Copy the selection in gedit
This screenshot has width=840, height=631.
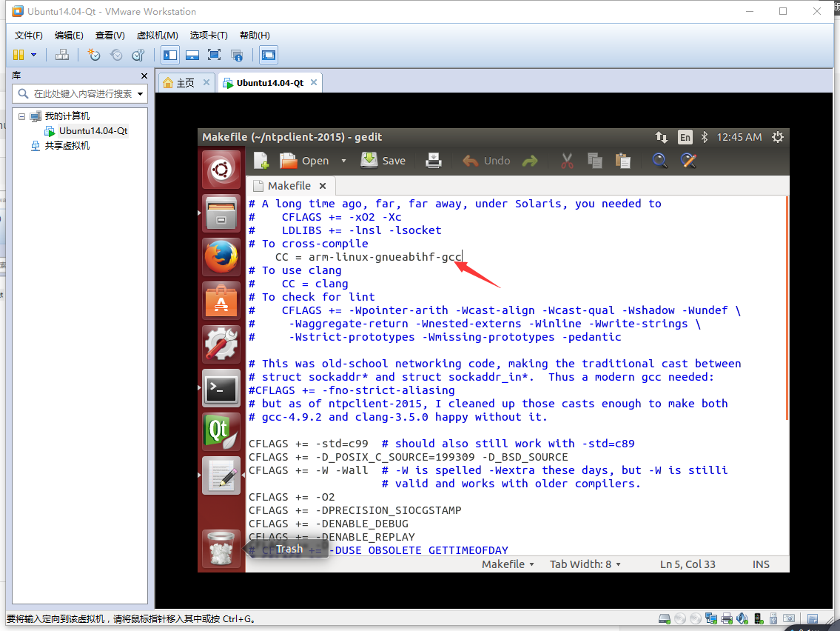coord(594,161)
